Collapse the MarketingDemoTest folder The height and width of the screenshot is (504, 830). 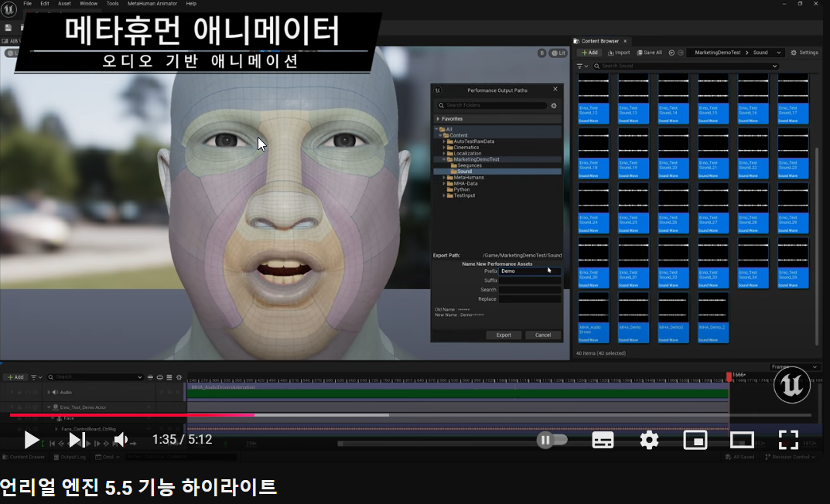(x=444, y=159)
